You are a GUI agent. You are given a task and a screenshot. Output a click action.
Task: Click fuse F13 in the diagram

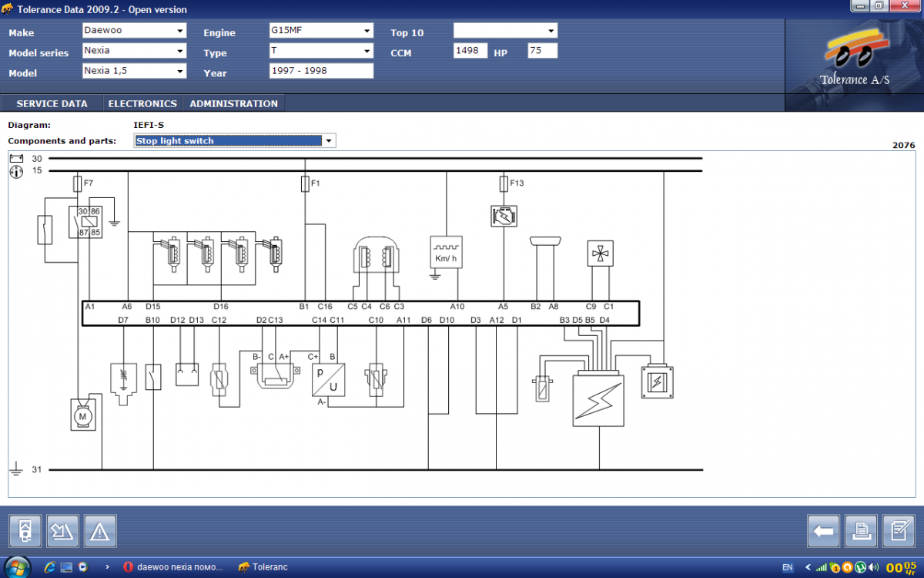tap(504, 183)
